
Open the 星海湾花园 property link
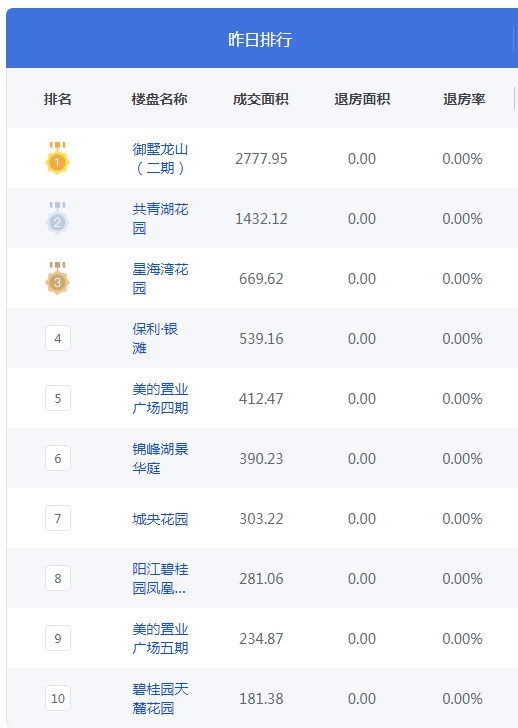tap(160, 278)
